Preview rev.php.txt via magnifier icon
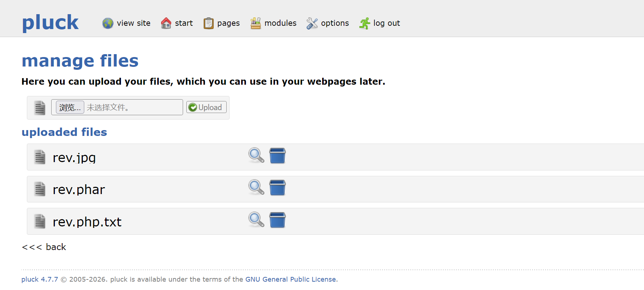644x290 pixels. click(x=256, y=220)
